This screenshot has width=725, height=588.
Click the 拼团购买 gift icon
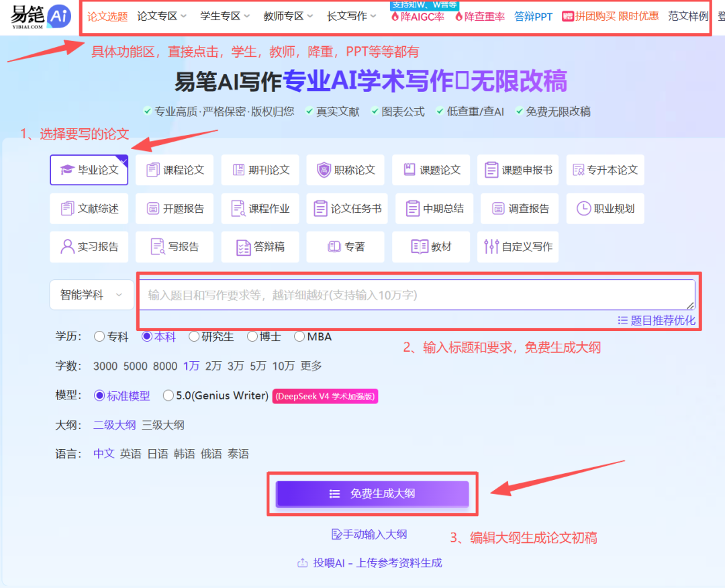pos(567,17)
